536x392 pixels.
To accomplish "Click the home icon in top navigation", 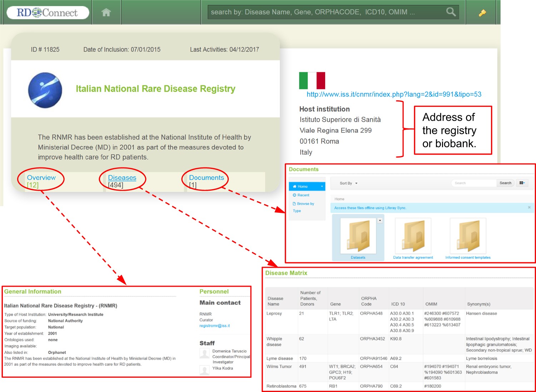I will [x=106, y=12].
